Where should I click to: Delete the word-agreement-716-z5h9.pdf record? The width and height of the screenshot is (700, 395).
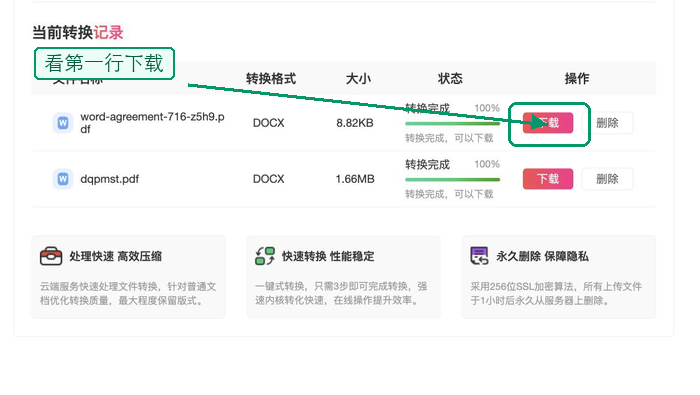607,123
